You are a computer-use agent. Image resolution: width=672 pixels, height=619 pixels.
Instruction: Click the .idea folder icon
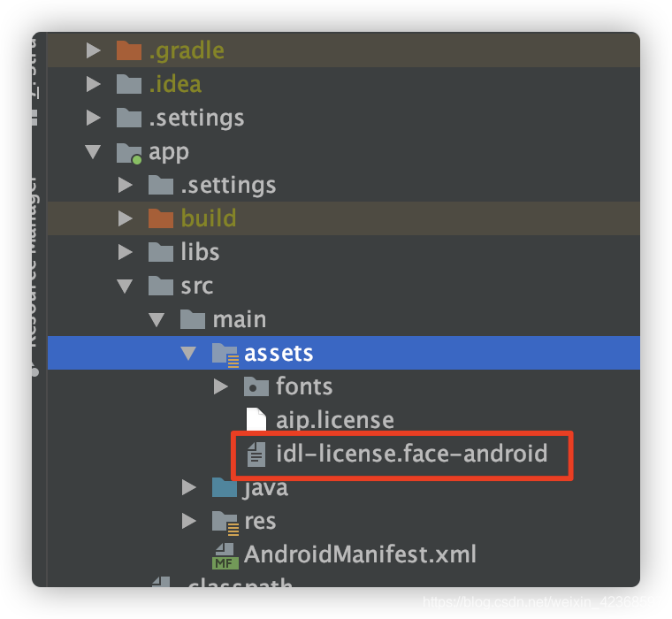[x=129, y=84]
